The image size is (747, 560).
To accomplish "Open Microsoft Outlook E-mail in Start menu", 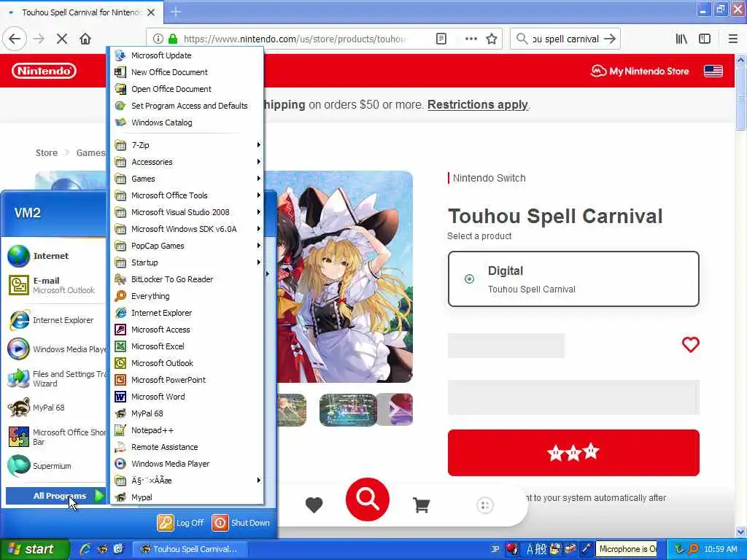I will pyautogui.click(x=55, y=285).
